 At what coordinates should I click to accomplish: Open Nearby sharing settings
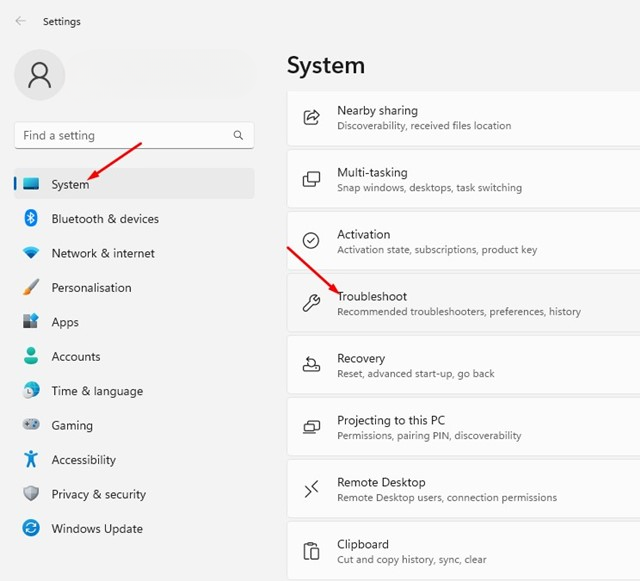[464, 118]
